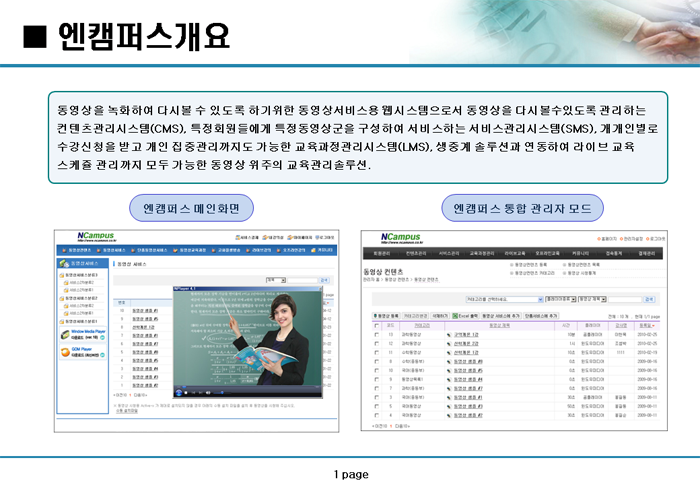Check the checkbox for code 9 row
700x485 pixels.
coord(377,379)
